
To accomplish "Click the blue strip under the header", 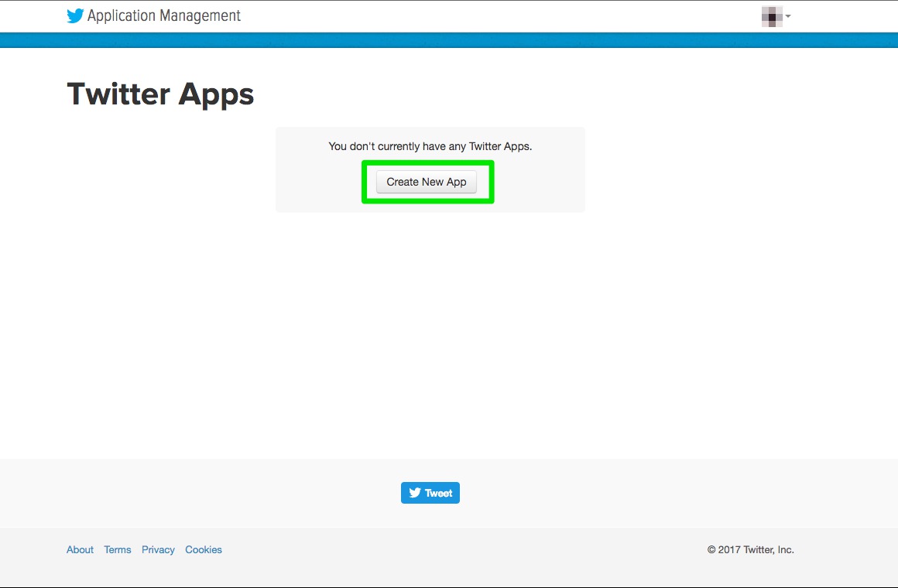I will point(449,40).
